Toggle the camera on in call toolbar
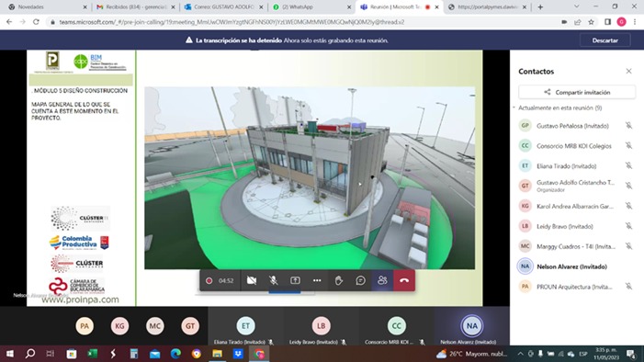The height and width of the screenshot is (362, 644). pos(252,280)
